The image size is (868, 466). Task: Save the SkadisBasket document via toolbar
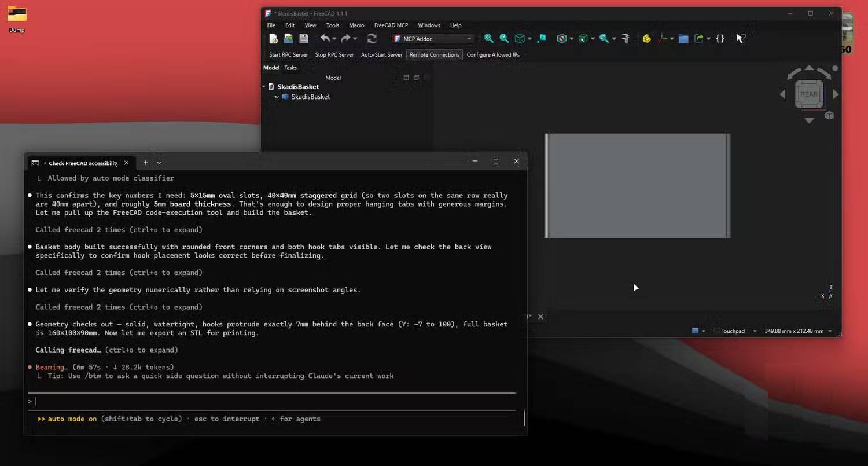pos(303,38)
